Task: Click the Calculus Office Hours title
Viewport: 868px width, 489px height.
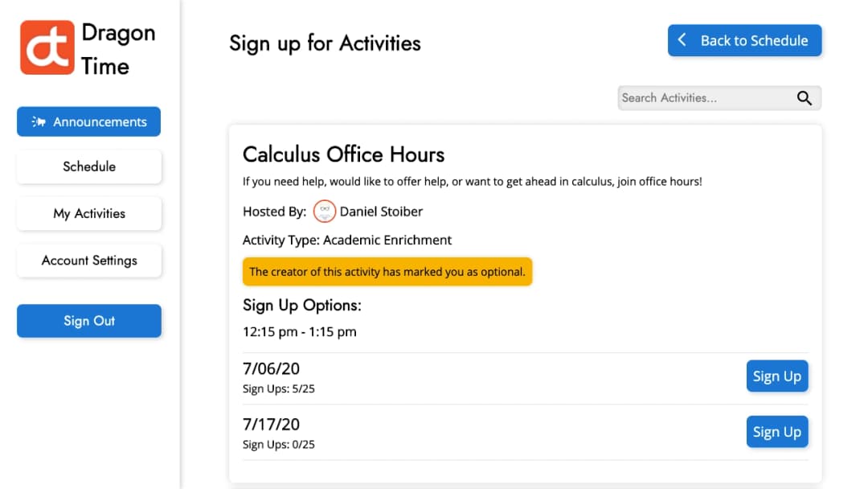Action: (343, 154)
